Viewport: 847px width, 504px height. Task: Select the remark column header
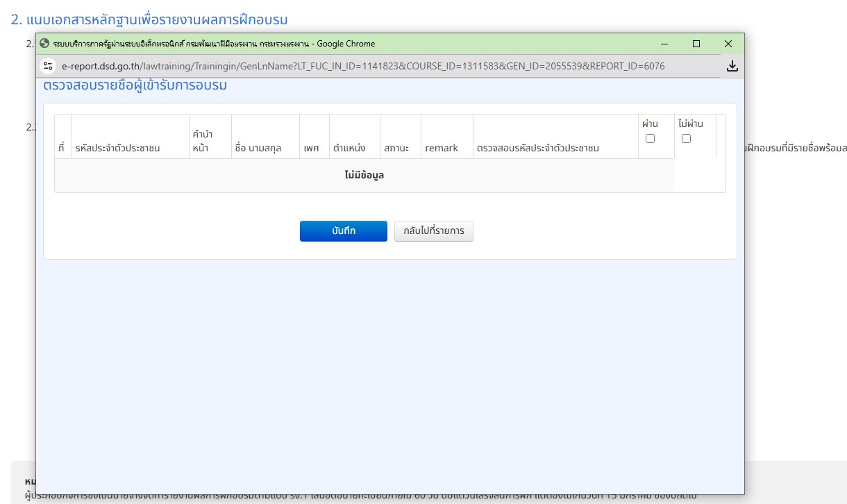click(x=442, y=148)
